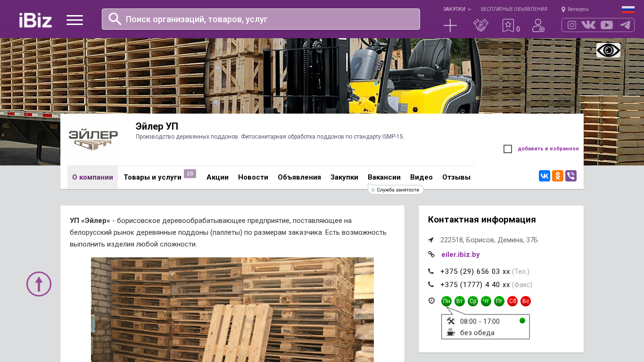Image resolution: width=644 pixels, height=362 pixels.
Task: Click the Контактная информация heading
Action: point(482,220)
